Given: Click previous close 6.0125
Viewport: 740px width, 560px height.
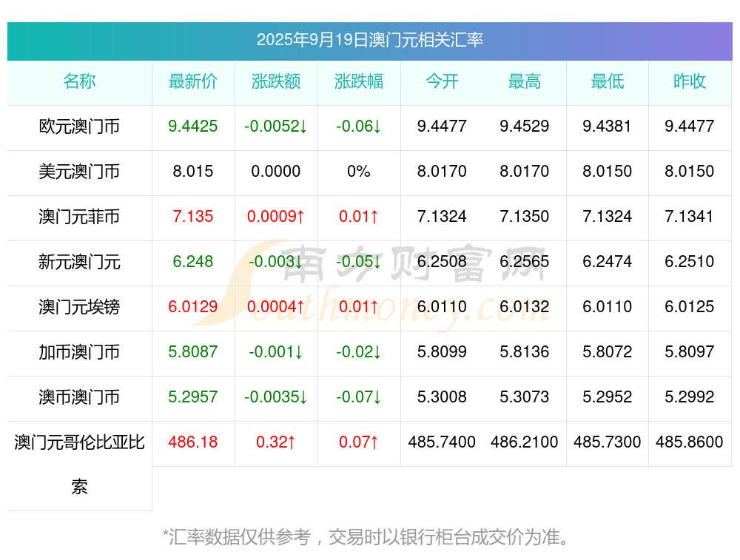Looking at the screenshot, I should click(689, 306).
